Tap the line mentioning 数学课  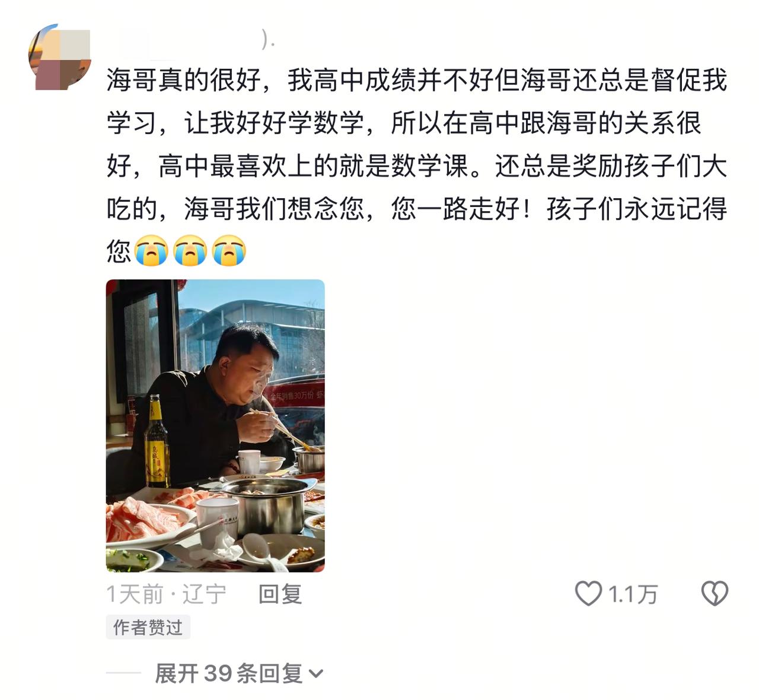[x=417, y=166]
